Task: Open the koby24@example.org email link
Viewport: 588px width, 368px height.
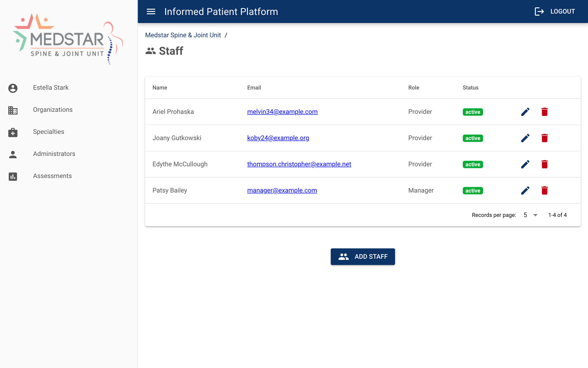Action: [x=278, y=138]
